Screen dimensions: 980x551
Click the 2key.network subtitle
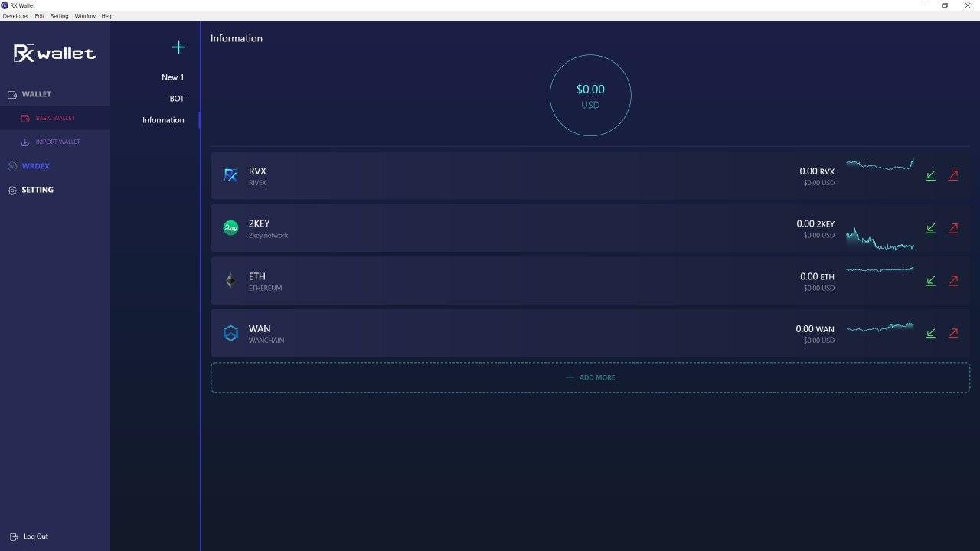268,236
